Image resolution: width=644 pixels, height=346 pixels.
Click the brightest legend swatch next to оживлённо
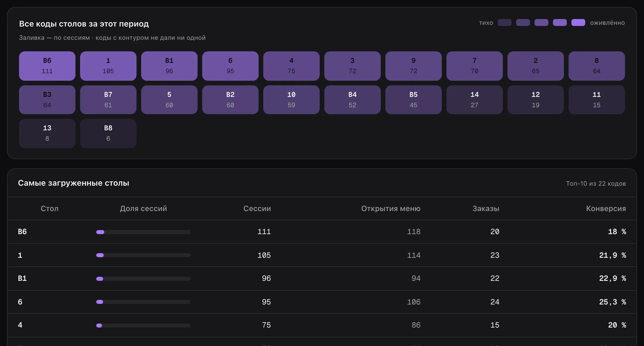578,23
